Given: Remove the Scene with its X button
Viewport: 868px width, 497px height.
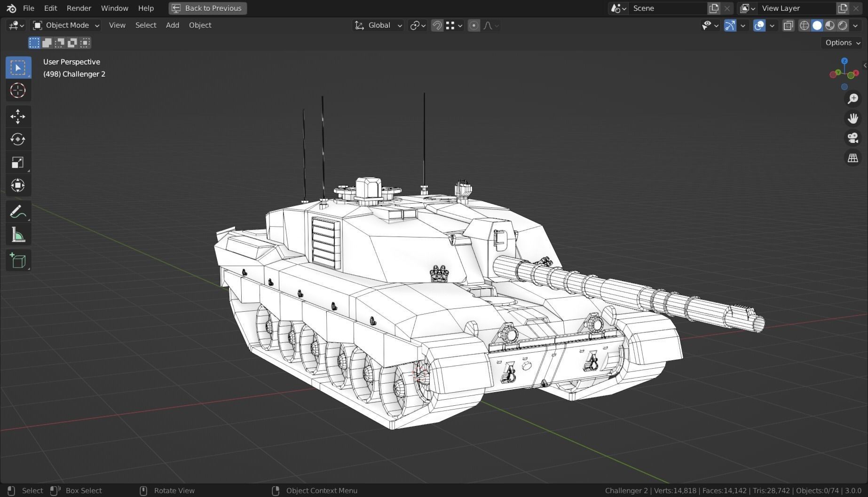Looking at the screenshot, I should click(x=727, y=8).
